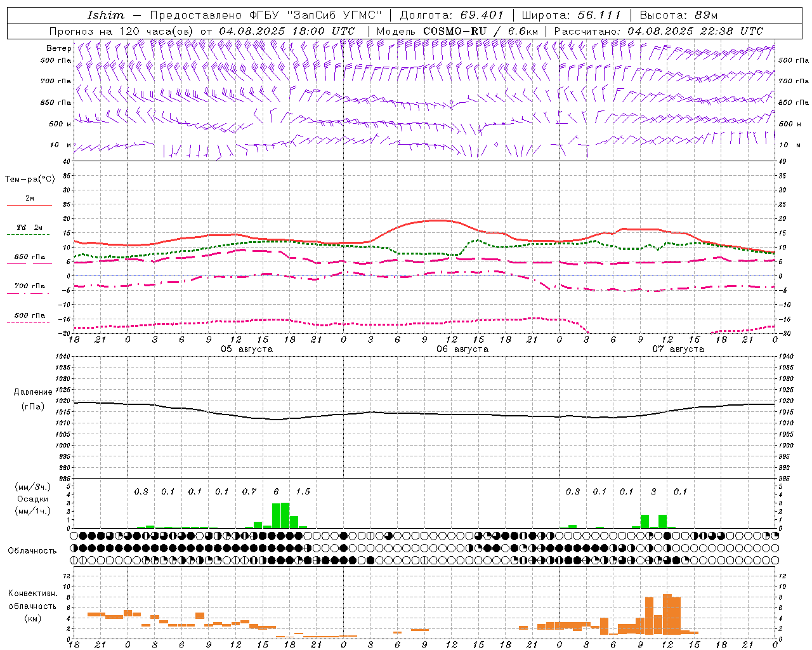Select the text ФГБУ "ЗапСиб УГМС"
812x650 pixels.
click(x=315, y=15)
